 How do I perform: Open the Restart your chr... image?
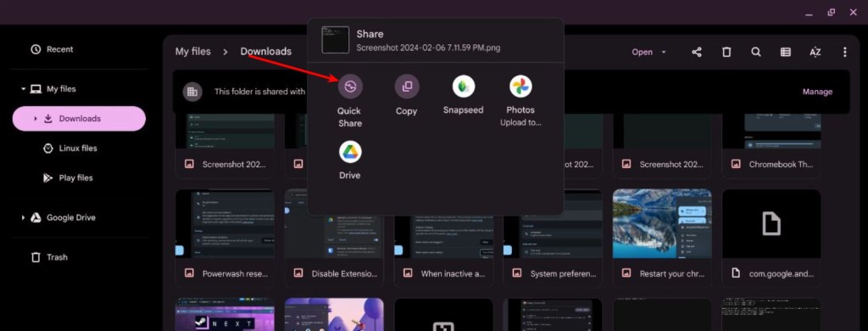pos(662,238)
